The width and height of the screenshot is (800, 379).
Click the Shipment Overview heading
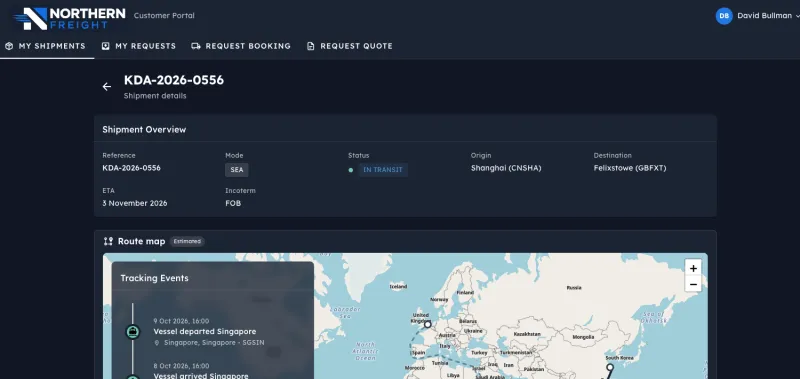[x=144, y=130]
